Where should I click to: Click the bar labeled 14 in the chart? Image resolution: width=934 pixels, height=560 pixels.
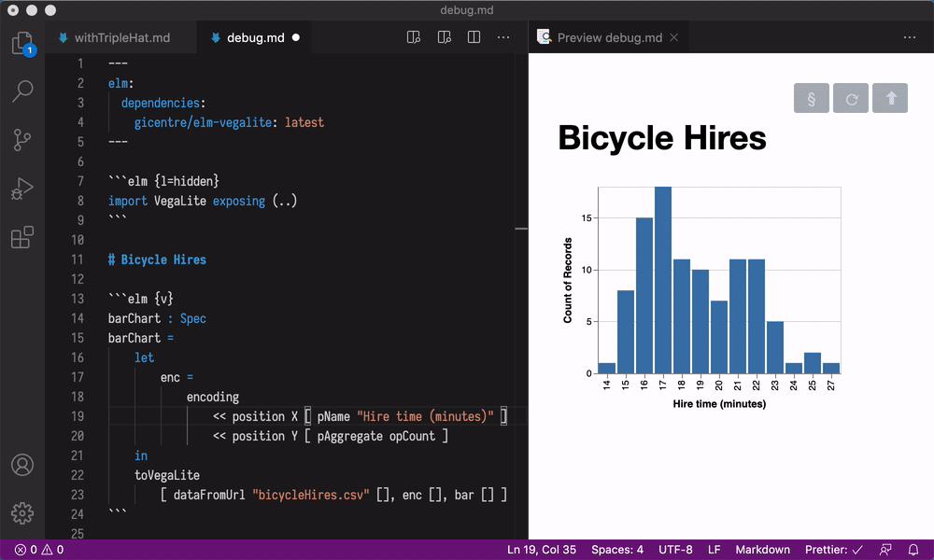(607, 369)
